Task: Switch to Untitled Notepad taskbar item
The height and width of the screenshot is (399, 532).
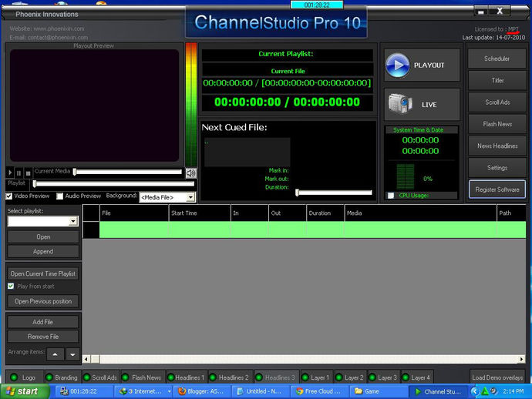Action: coord(261,391)
